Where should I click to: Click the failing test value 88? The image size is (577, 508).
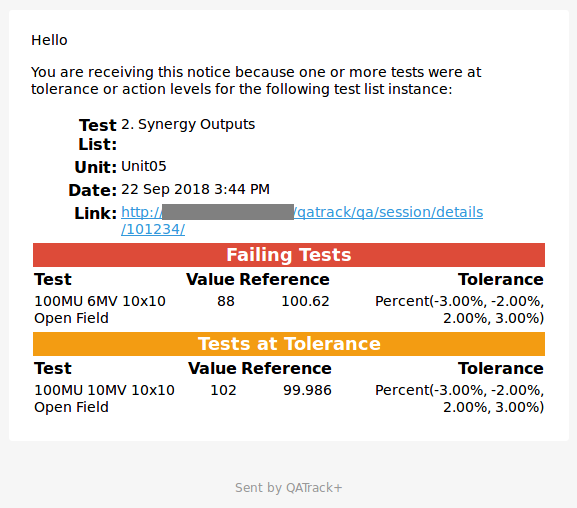226,301
